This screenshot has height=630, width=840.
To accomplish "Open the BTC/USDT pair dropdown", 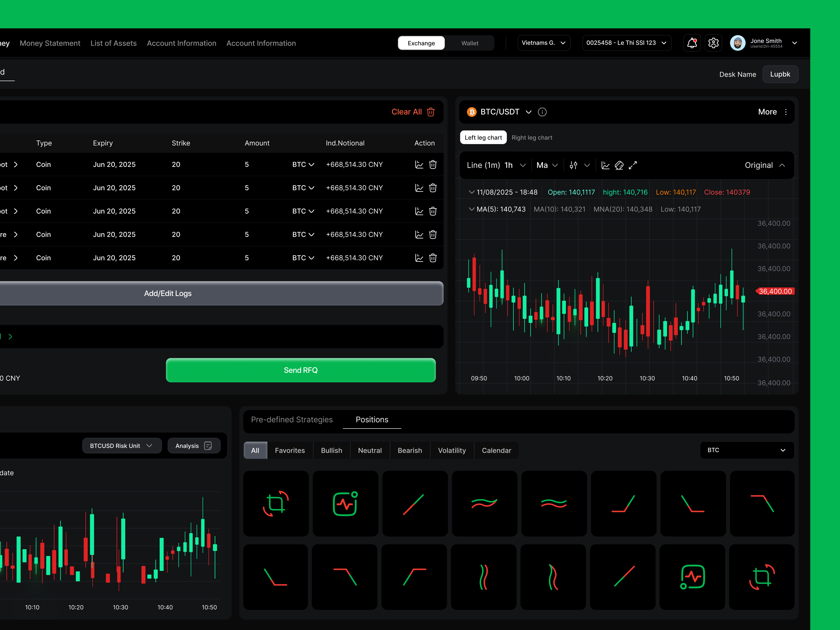I will click(x=529, y=112).
